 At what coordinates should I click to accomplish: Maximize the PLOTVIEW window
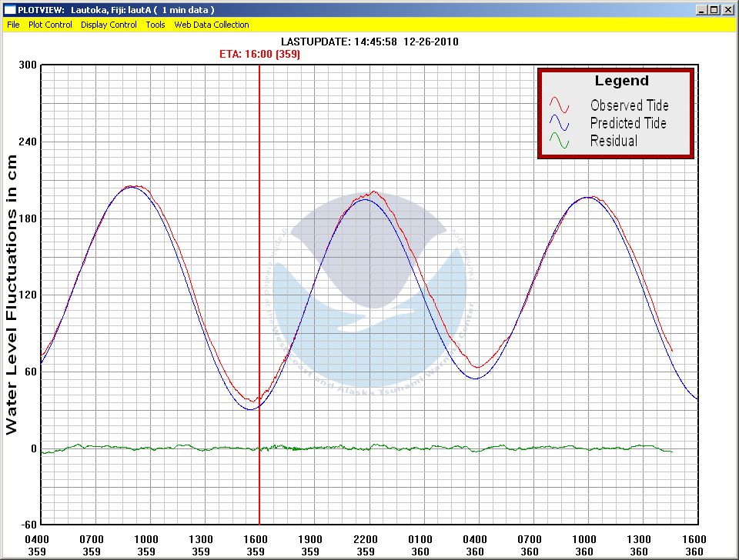point(714,9)
